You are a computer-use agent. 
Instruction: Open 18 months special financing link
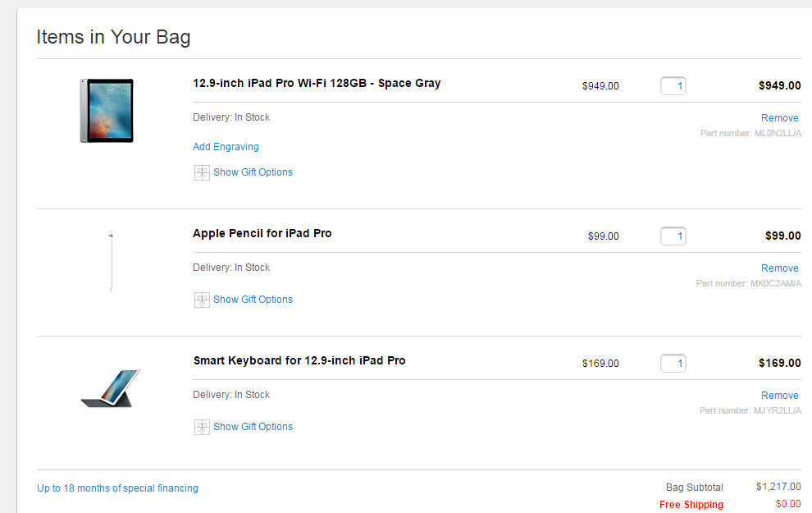tap(117, 488)
